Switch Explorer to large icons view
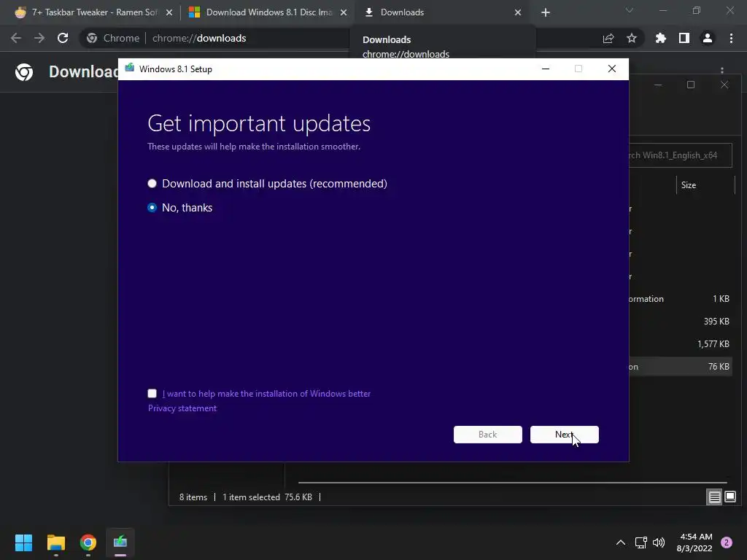 coord(729,497)
